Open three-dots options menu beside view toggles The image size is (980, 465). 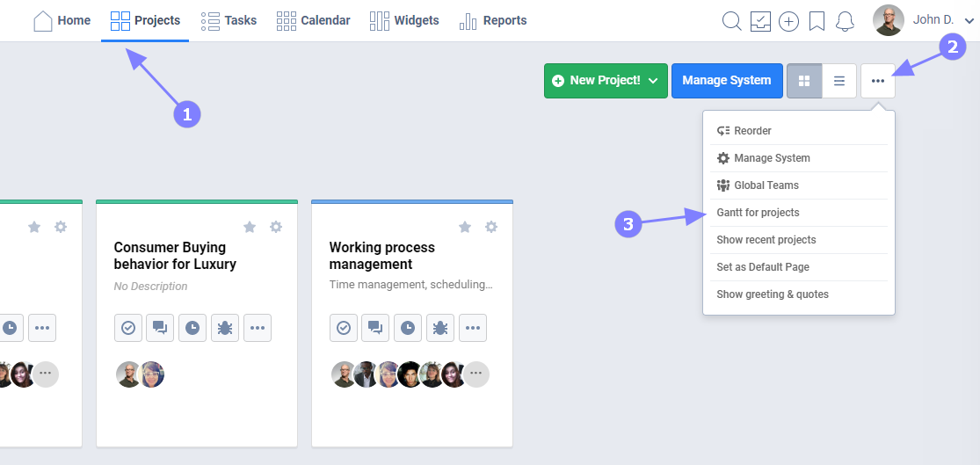[878, 81]
